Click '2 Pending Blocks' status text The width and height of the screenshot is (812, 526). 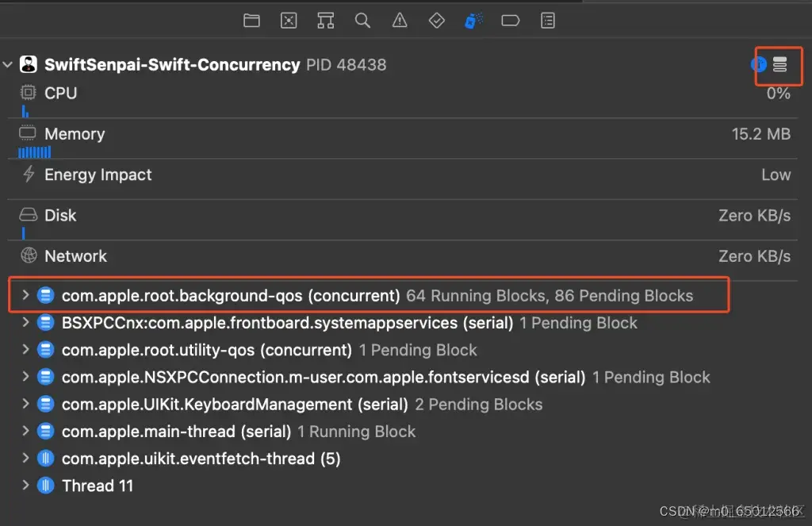[x=478, y=404]
